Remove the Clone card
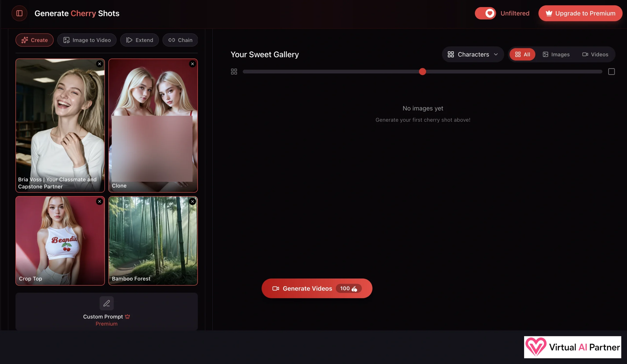 (192, 64)
